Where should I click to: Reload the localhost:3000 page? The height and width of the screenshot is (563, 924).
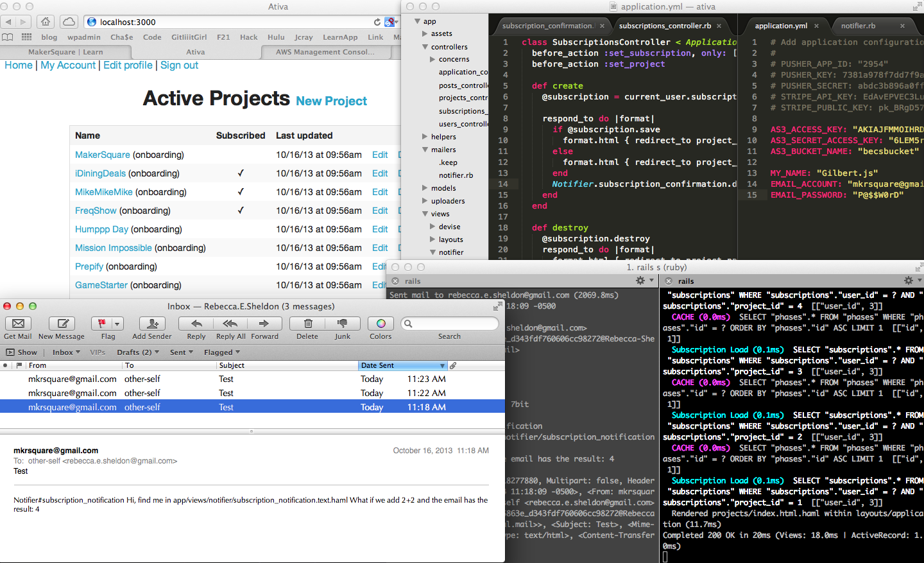point(377,22)
